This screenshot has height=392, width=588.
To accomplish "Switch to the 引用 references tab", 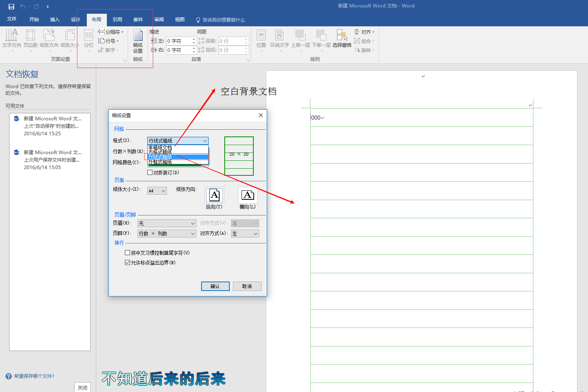I will click(x=117, y=19).
